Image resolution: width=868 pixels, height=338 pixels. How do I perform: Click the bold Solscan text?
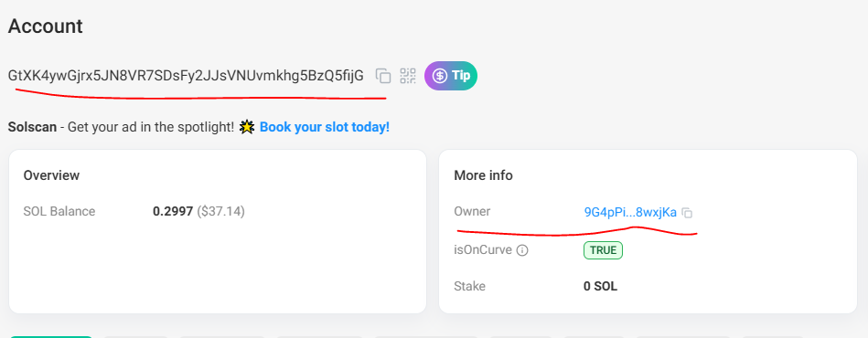[x=32, y=127]
